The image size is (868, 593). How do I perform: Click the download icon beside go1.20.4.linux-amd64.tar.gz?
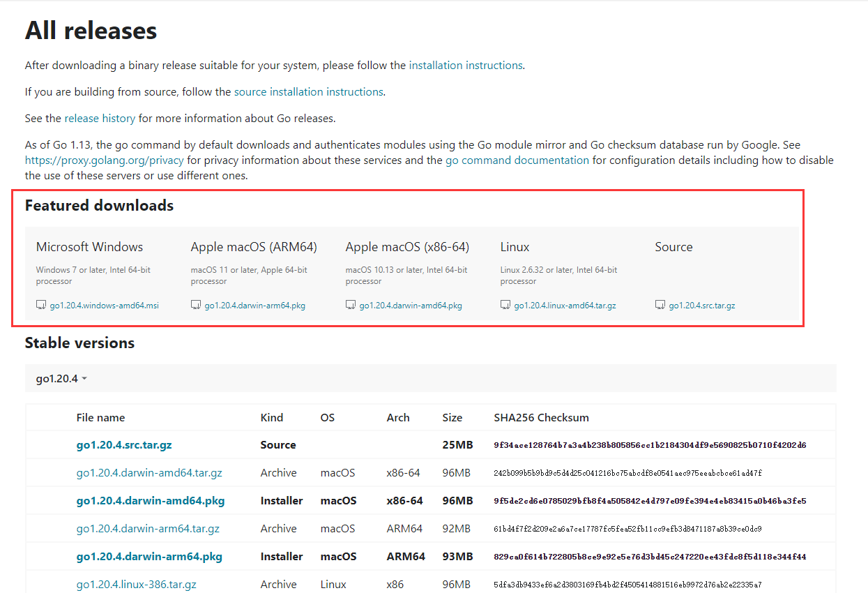tap(505, 305)
